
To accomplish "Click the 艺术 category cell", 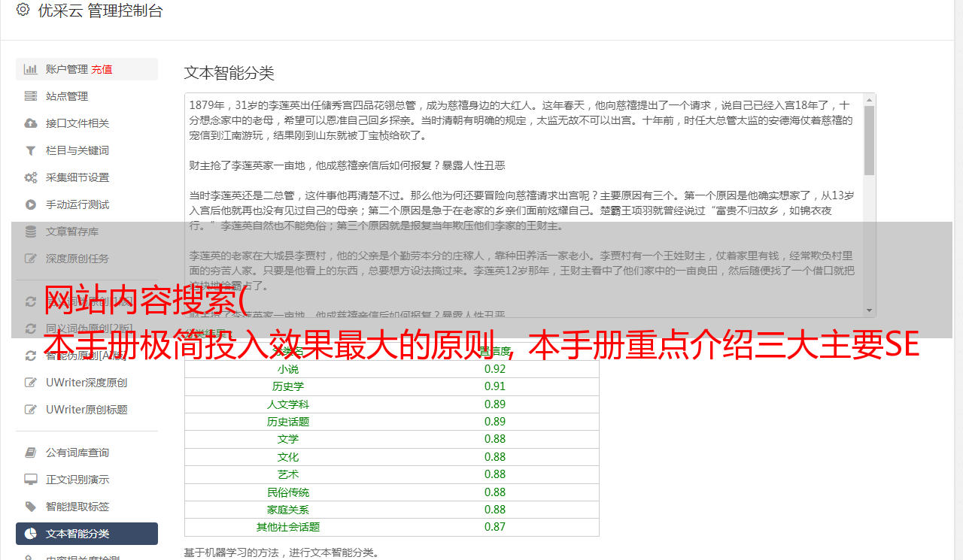I will (288, 474).
